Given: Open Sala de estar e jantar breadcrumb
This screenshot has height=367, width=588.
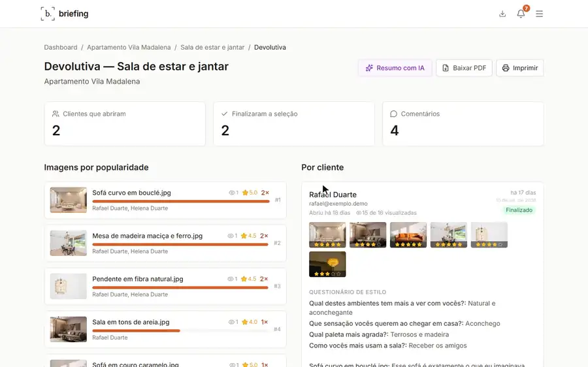Looking at the screenshot, I should (212, 47).
